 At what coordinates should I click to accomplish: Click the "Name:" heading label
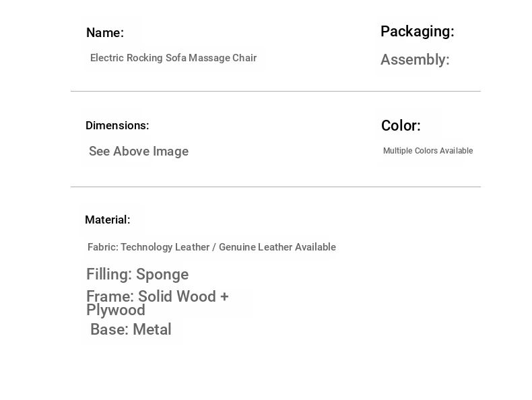[105, 33]
